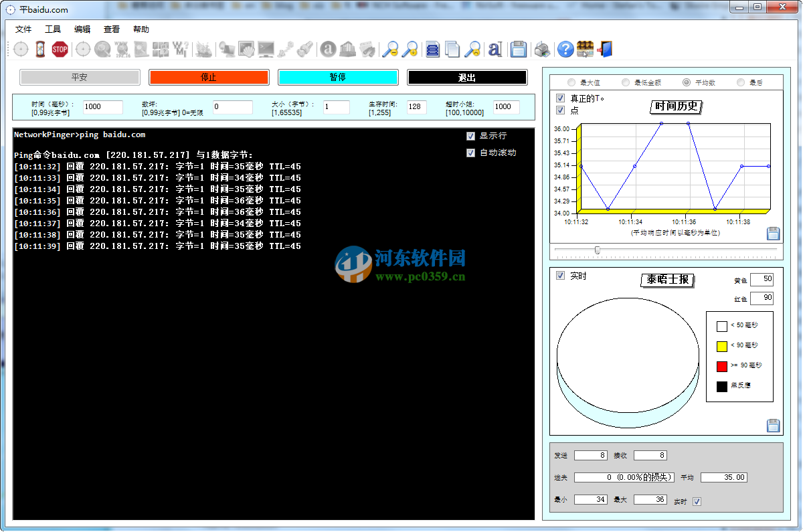Disable the 实时 checkbox above the pie chart
The height and width of the screenshot is (532, 803).
[560, 275]
